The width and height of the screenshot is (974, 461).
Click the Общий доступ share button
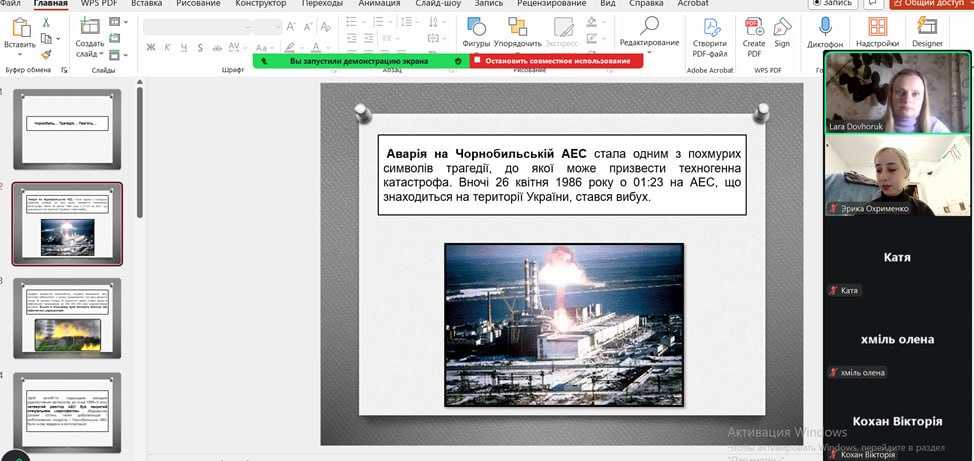pos(930,4)
